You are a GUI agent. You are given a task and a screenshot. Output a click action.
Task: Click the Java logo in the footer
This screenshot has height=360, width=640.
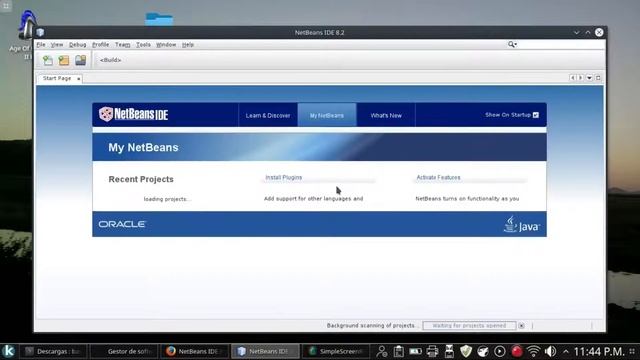(x=522, y=224)
